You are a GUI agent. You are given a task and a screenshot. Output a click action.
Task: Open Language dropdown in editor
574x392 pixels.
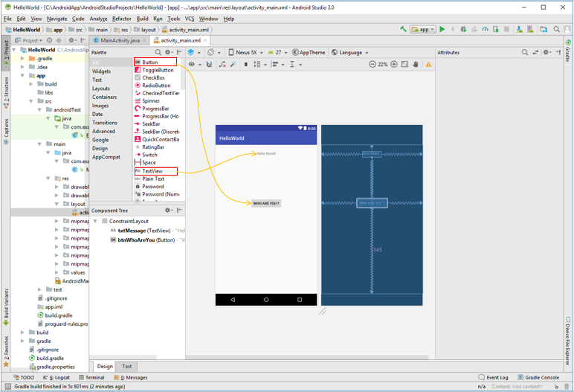(350, 52)
